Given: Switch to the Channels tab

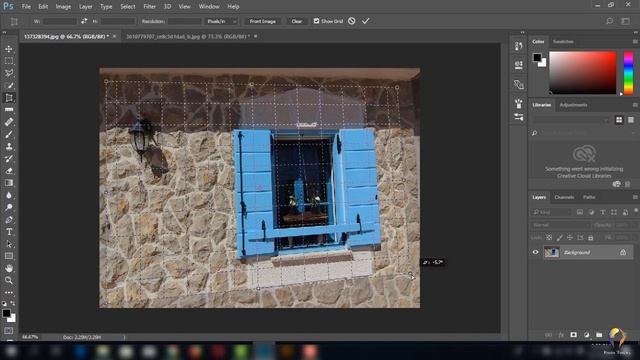Looking at the screenshot, I should pos(564,197).
